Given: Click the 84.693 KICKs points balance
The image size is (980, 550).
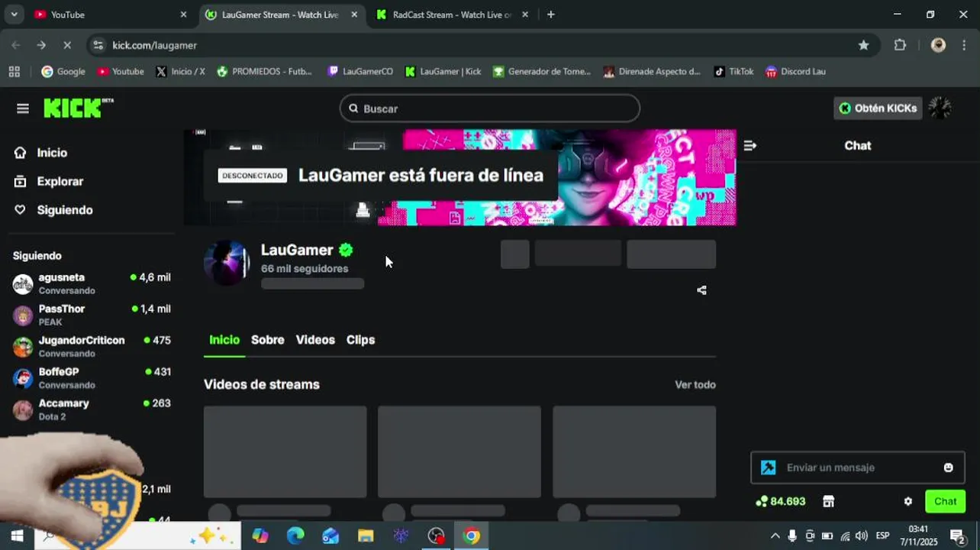Looking at the screenshot, I should coord(781,502).
